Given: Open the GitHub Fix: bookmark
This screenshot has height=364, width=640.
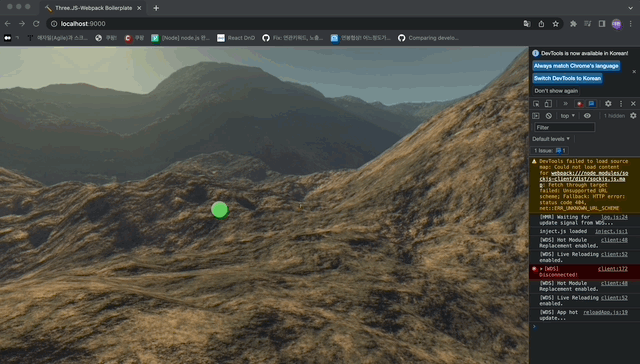Looking at the screenshot, I should click(293, 38).
